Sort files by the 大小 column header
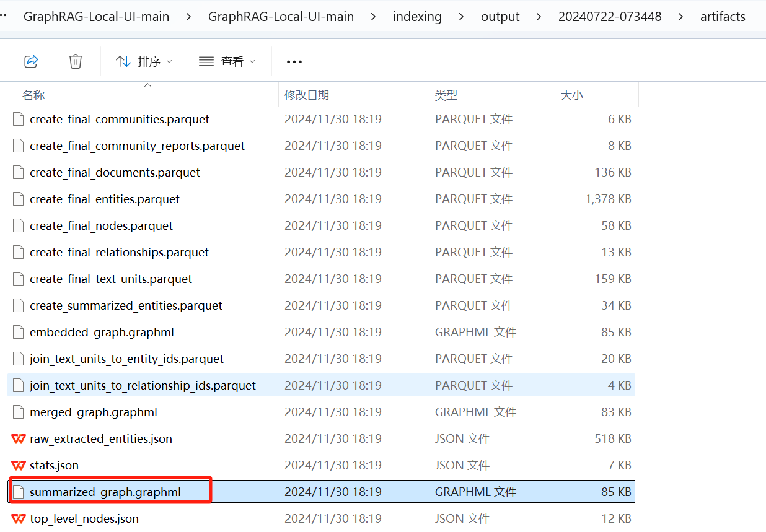This screenshot has height=532, width=766. pos(572,95)
